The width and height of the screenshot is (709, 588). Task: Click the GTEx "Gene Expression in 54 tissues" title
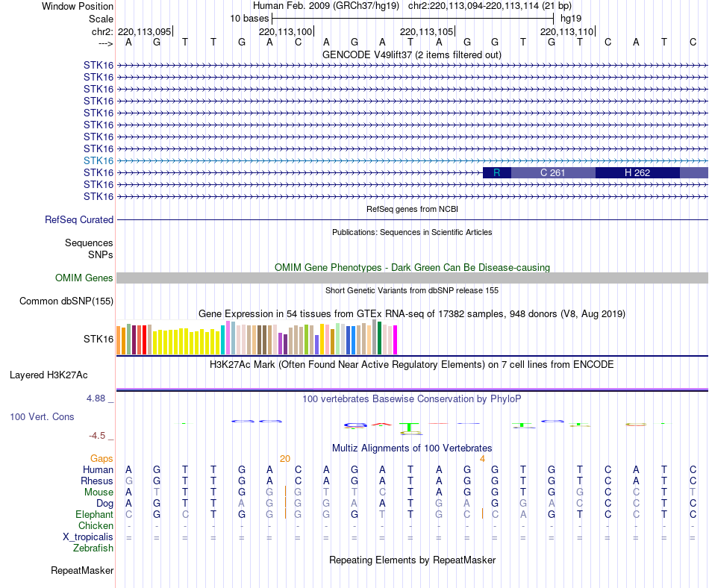412,313
